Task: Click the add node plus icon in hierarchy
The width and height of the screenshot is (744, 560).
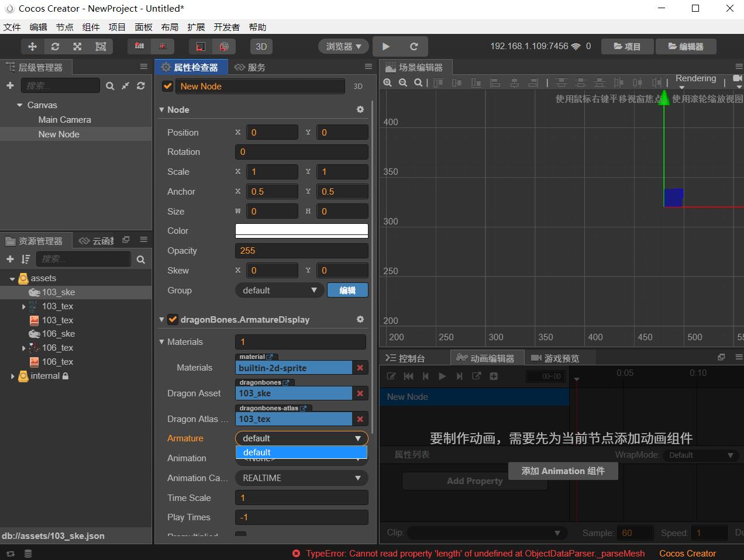Action: 10,86
